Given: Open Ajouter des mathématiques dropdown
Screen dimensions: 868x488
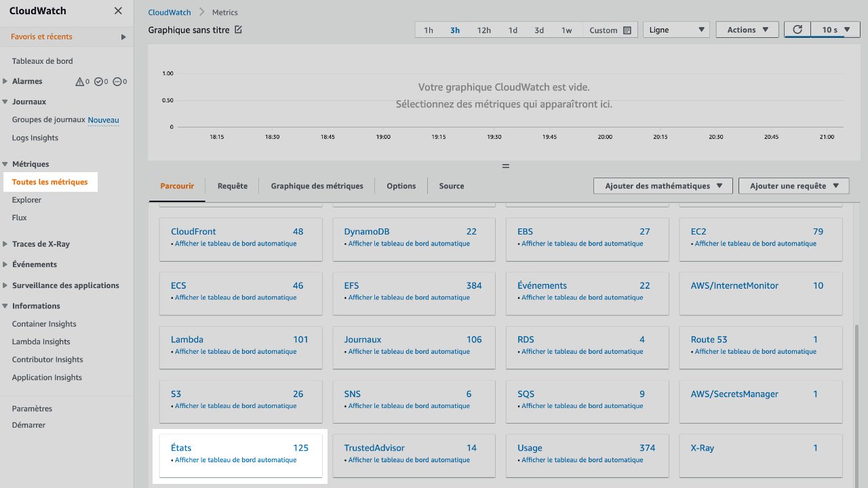Looking at the screenshot, I should tap(663, 186).
